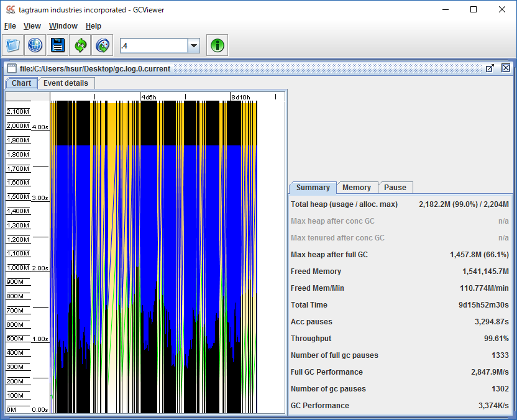This screenshot has height=420, width=517.
Task: Click the zoom value text field
Action: [153, 46]
